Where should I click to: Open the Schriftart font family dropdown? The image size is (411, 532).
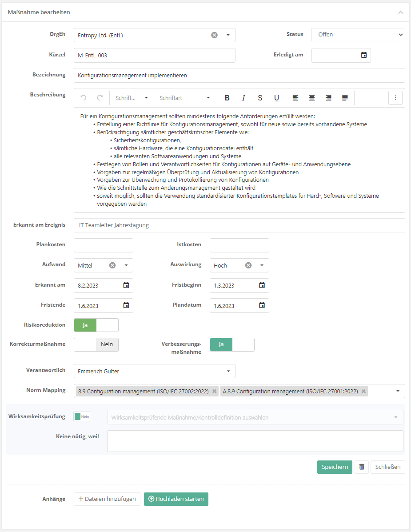[185, 98]
